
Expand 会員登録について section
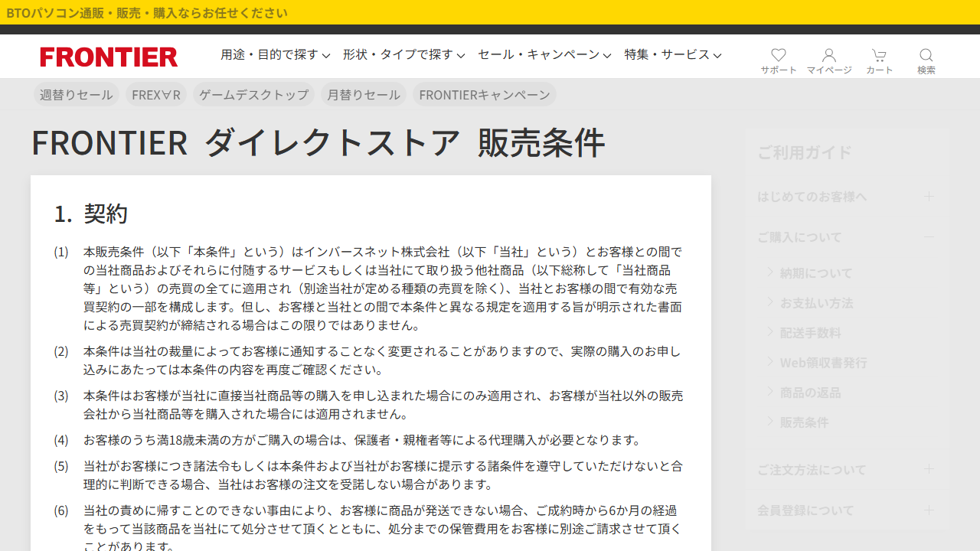846,510
